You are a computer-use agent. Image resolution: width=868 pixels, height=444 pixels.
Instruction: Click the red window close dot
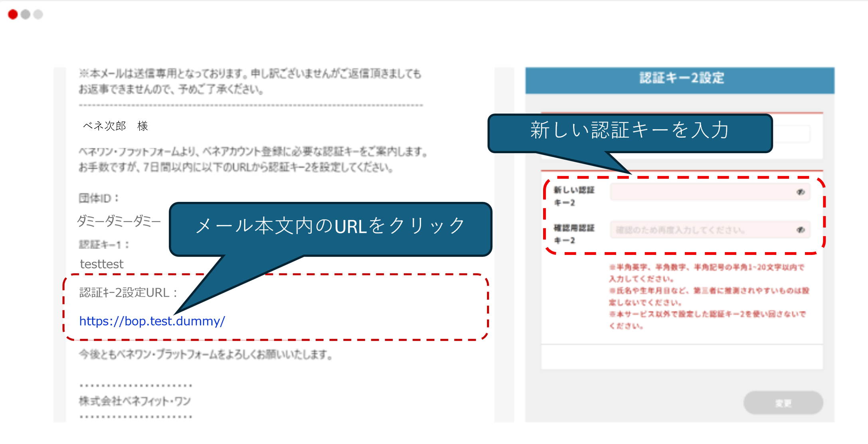(x=13, y=14)
